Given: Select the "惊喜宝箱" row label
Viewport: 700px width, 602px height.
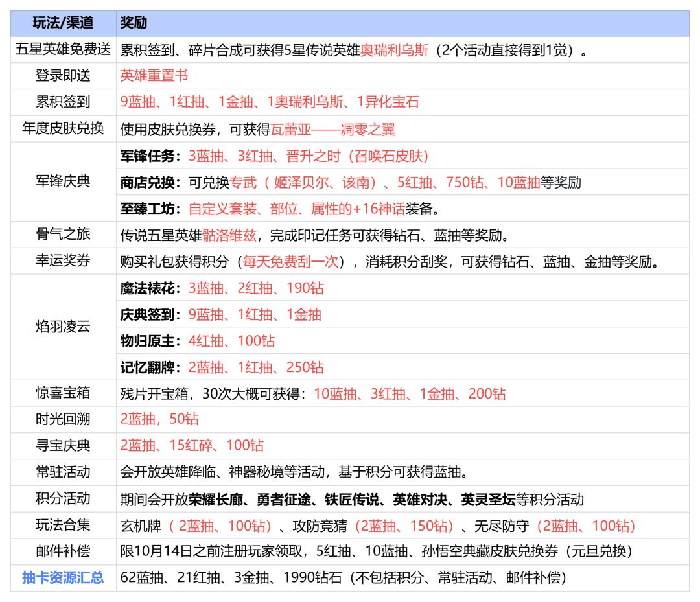Looking at the screenshot, I should 63,393.
